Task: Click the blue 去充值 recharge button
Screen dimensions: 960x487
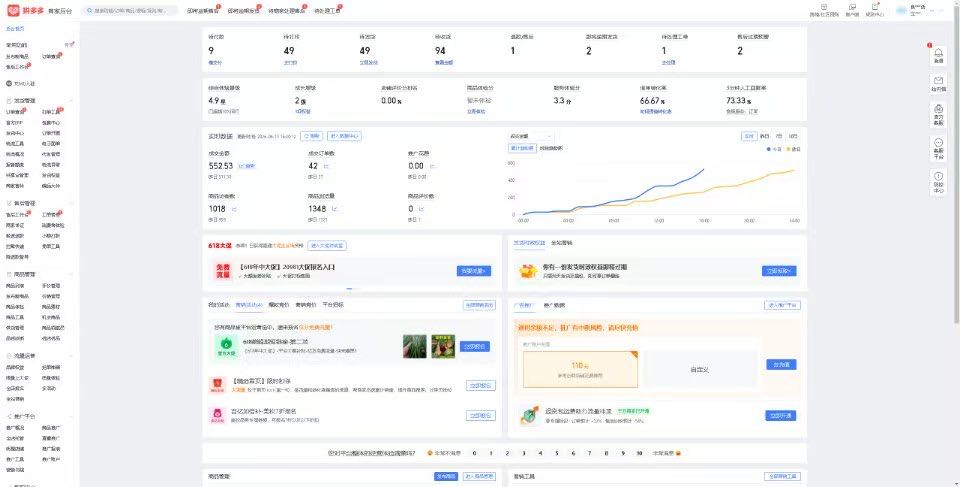Action: click(781, 364)
